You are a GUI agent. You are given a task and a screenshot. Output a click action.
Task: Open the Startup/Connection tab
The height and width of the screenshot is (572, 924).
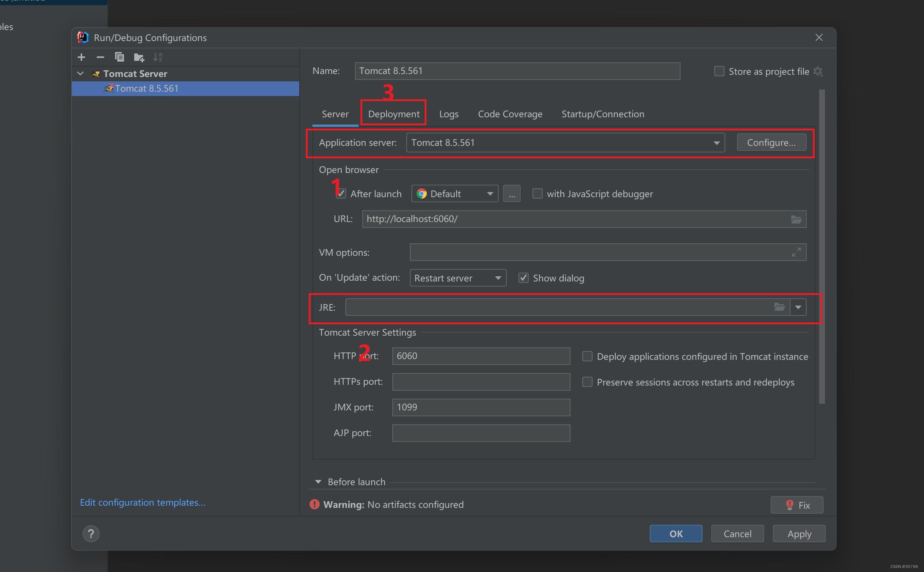[603, 114]
